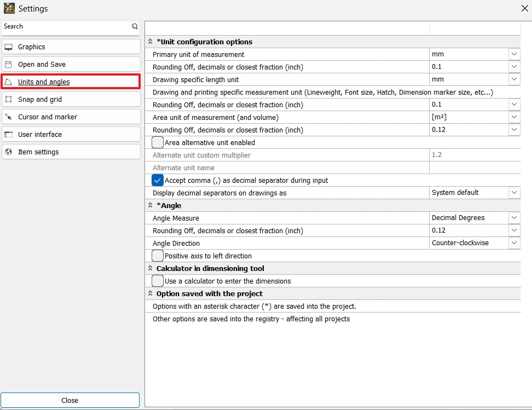Click the Units and angles protractor icon
Image resolution: width=532 pixels, height=410 pixels.
pos(8,82)
